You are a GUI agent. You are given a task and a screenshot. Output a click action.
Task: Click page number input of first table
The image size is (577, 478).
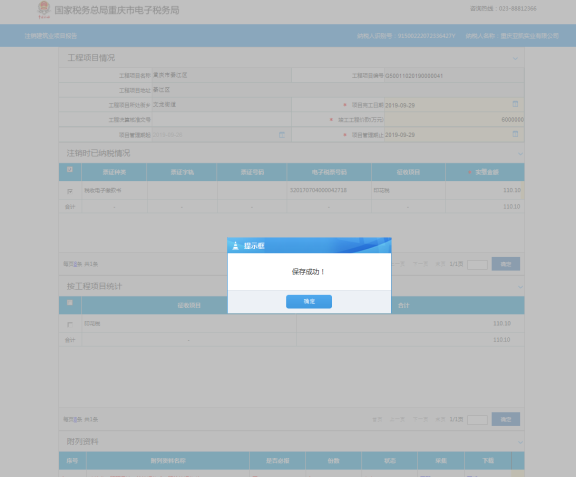[x=477, y=265]
